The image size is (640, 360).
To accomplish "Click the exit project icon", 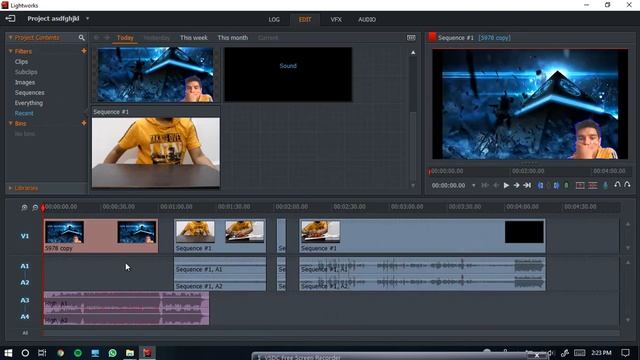I will tap(10, 18).
